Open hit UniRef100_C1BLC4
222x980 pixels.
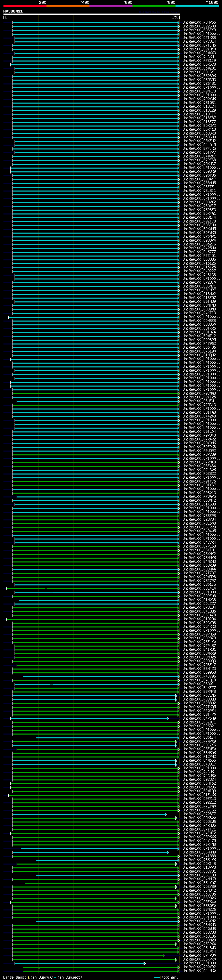coord(199,106)
